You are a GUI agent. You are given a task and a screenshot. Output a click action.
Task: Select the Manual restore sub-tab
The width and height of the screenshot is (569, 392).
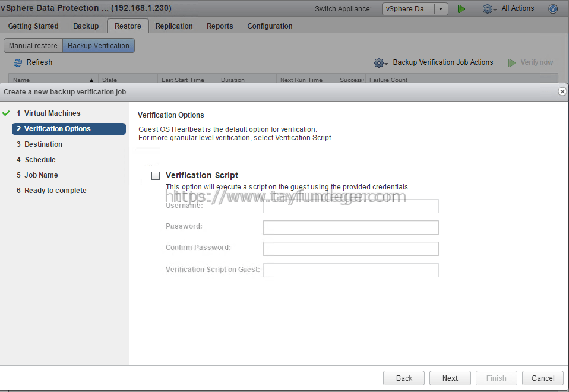coord(33,46)
